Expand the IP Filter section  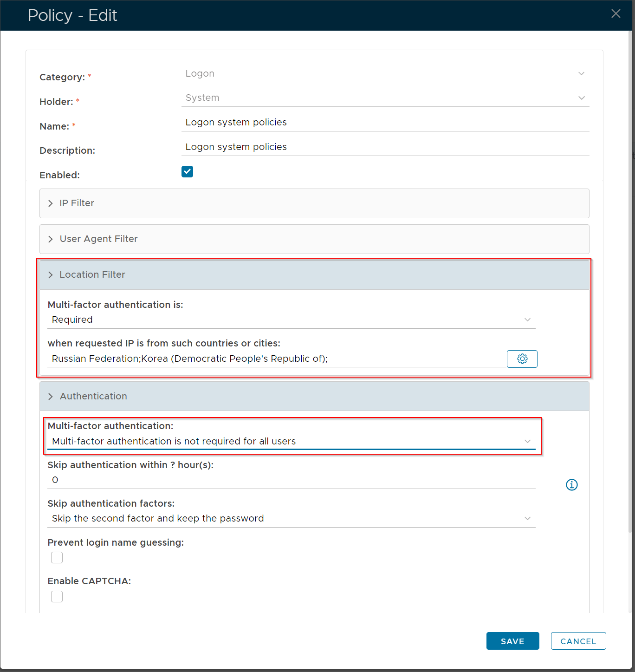pos(77,203)
